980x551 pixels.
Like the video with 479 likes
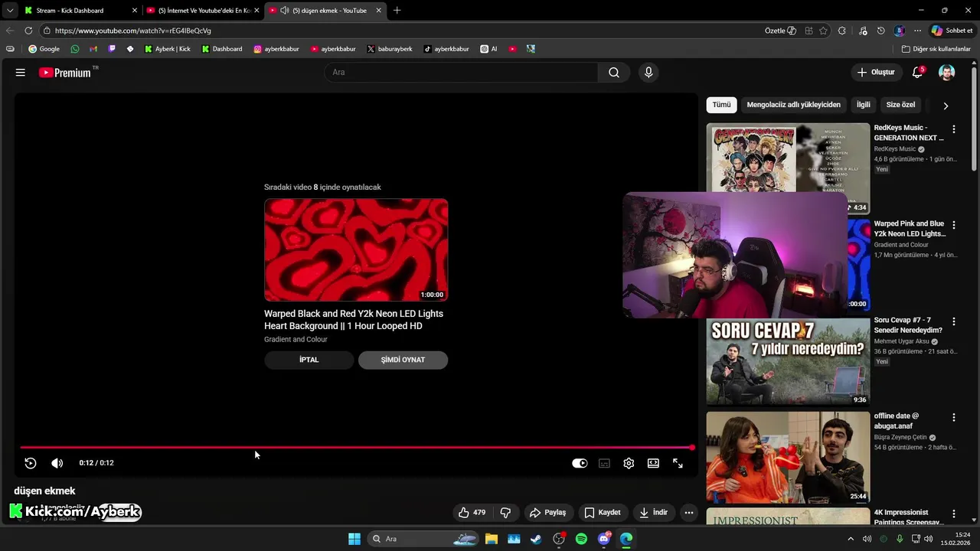(x=472, y=513)
